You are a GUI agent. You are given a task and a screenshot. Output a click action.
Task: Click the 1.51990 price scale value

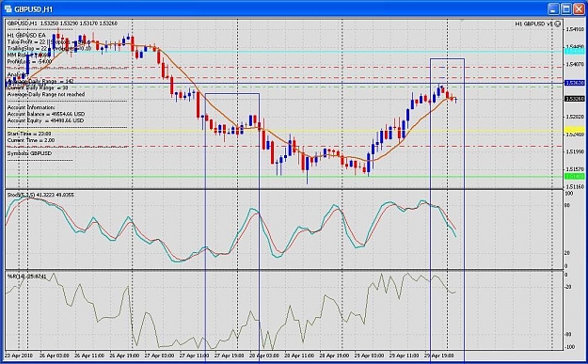coord(575,151)
